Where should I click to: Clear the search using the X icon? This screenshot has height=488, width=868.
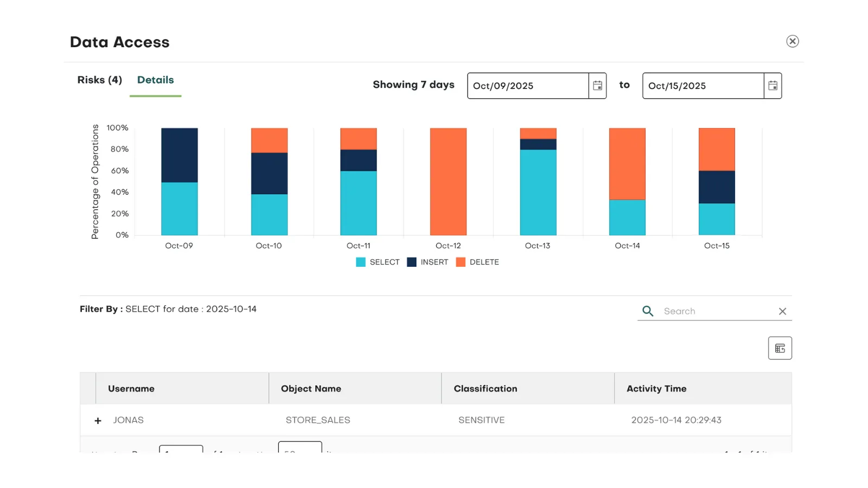(782, 311)
